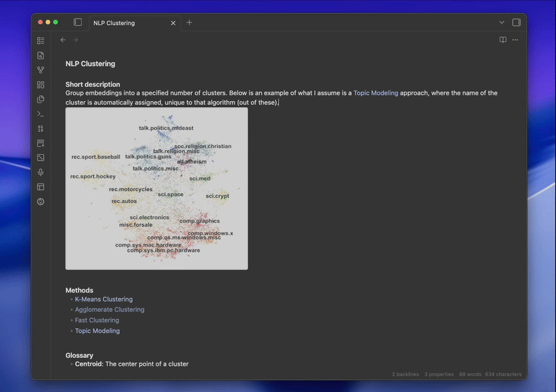Follow the K-Means Clustering link
Image resolution: width=556 pixels, height=392 pixels.
[x=104, y=300]
